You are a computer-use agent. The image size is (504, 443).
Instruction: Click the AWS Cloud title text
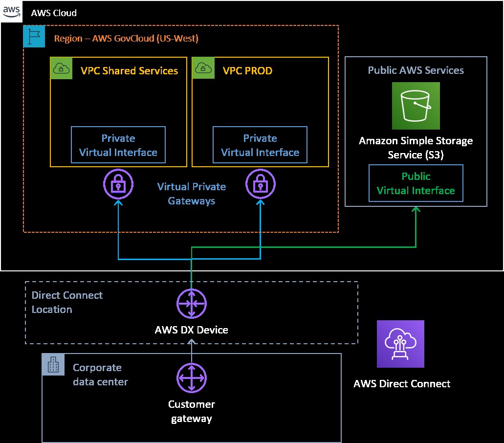pyautogui.click(x=54, y=13)
